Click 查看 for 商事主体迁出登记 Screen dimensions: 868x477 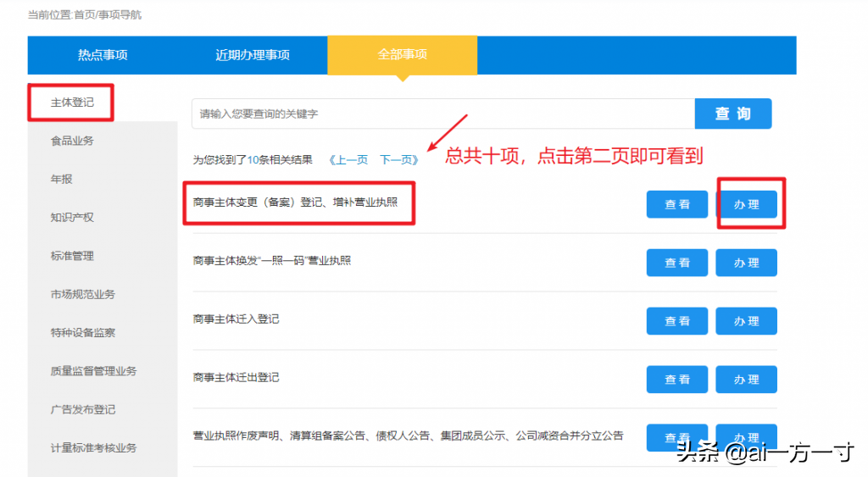[677, 379]
